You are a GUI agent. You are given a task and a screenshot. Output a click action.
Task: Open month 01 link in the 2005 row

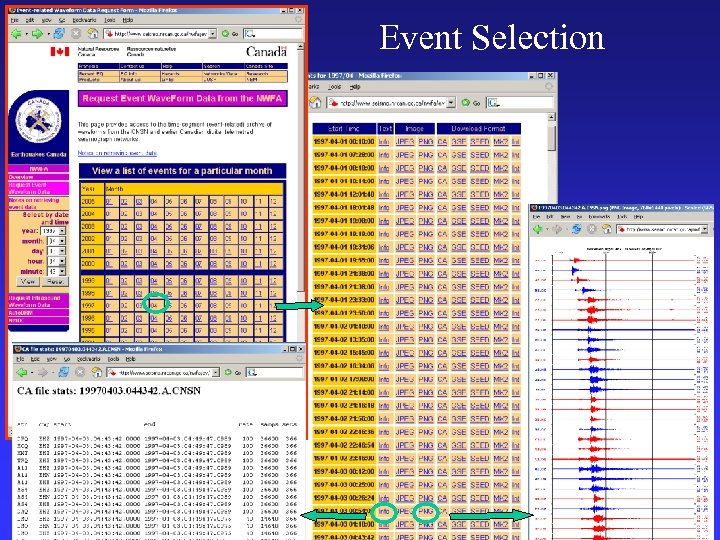coord(109,201)
